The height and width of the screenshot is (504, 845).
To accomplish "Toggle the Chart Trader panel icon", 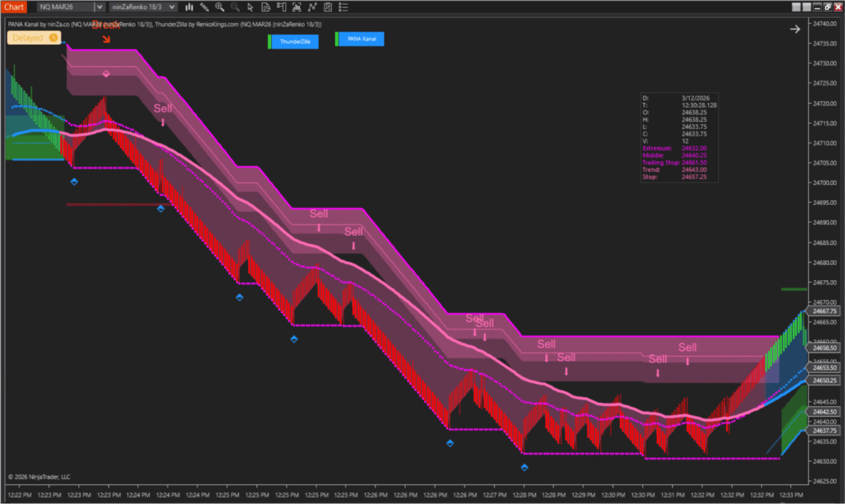I will coord(281,7).
